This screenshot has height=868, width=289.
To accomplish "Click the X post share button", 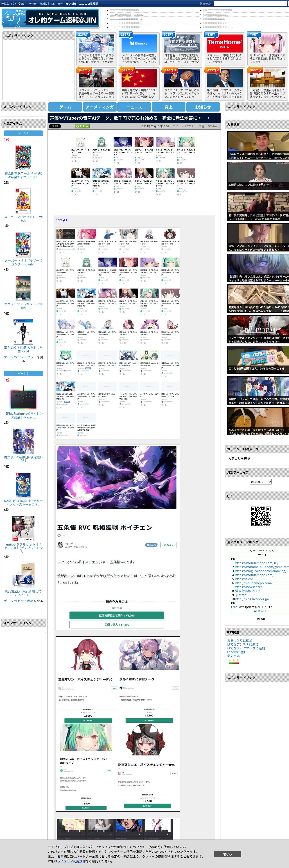I will click(55, 126).
